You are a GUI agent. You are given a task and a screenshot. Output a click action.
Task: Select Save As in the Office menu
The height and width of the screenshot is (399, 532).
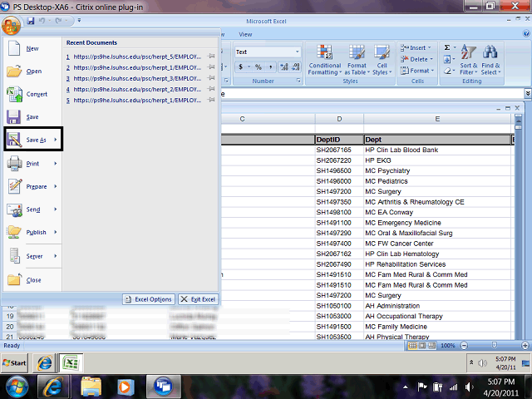(33, 139)
